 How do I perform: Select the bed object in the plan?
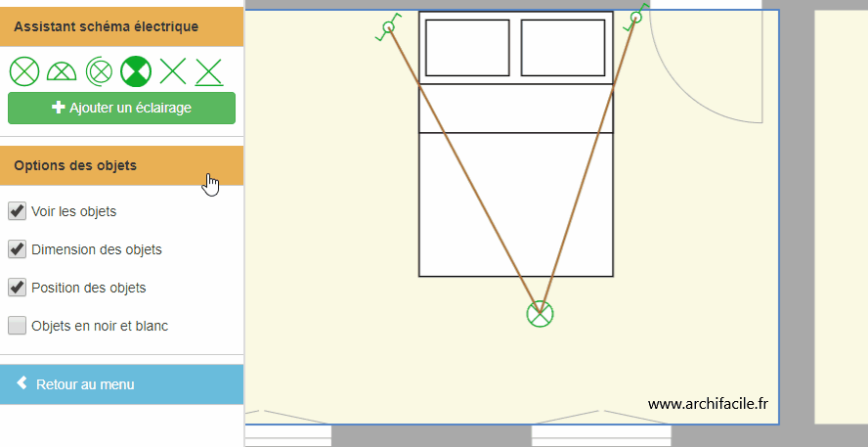tap(515, 205)
